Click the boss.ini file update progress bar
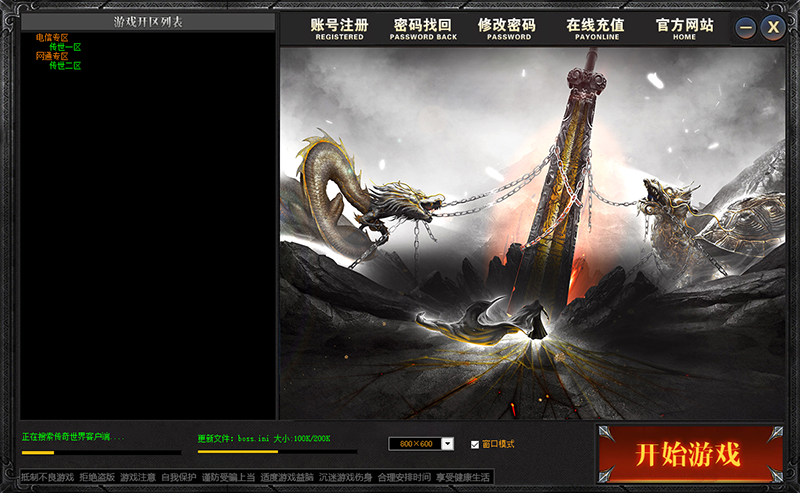 click(x=278, y=452)
